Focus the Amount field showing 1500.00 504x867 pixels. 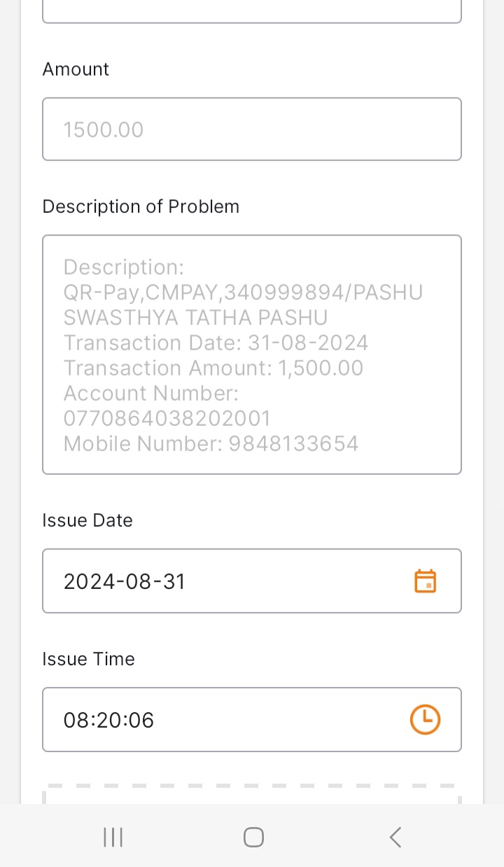252,129
